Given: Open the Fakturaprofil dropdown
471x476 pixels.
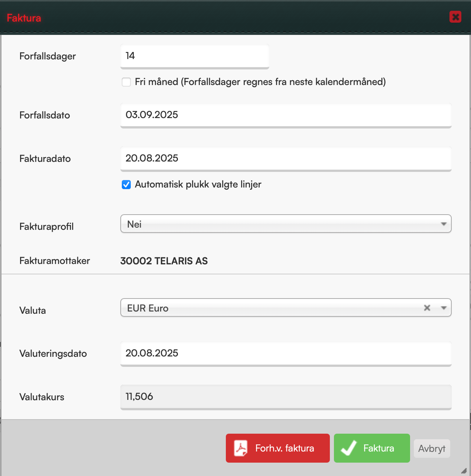Looking at the screenshot, I should 286,224.
